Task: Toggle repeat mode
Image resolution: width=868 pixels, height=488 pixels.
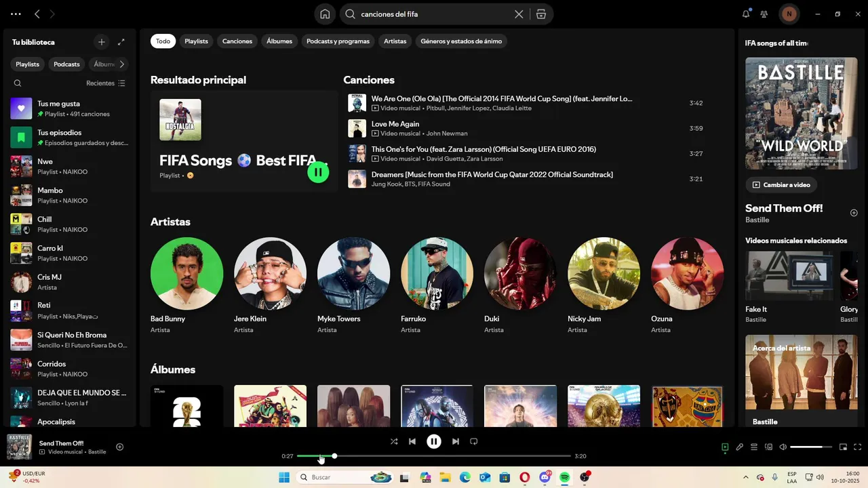Action: [x=474, y=441]
